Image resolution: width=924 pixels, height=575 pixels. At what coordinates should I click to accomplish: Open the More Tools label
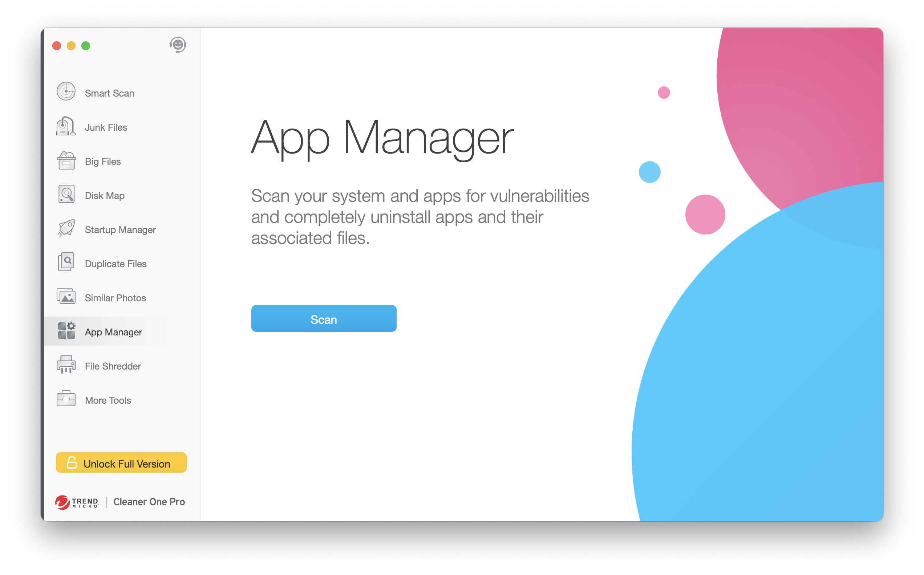(108, 400)
